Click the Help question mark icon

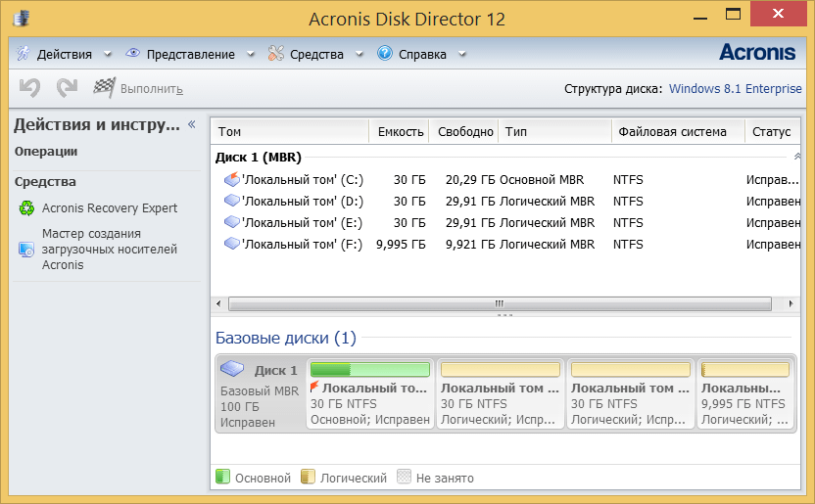pos(385,54)
